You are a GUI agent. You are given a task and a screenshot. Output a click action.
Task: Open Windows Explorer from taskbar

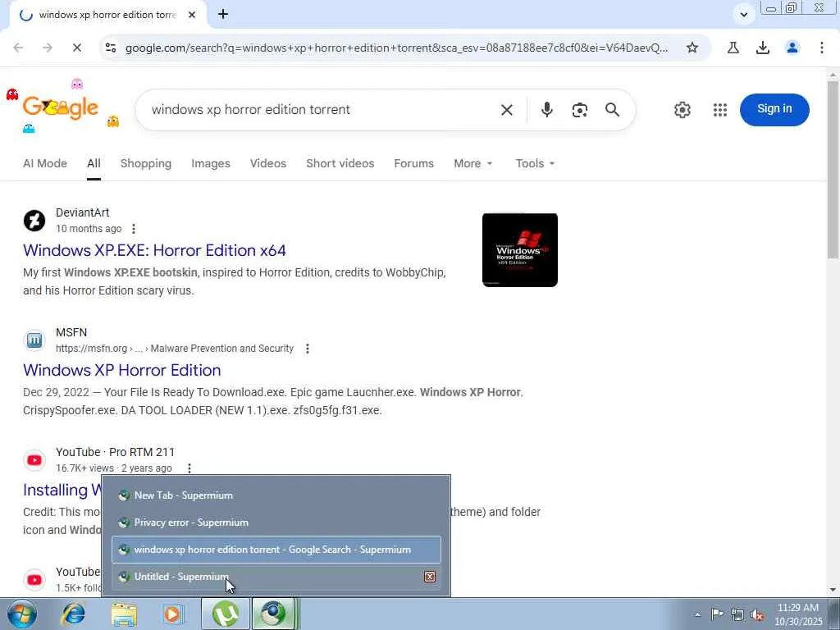(x=124, y=614)
